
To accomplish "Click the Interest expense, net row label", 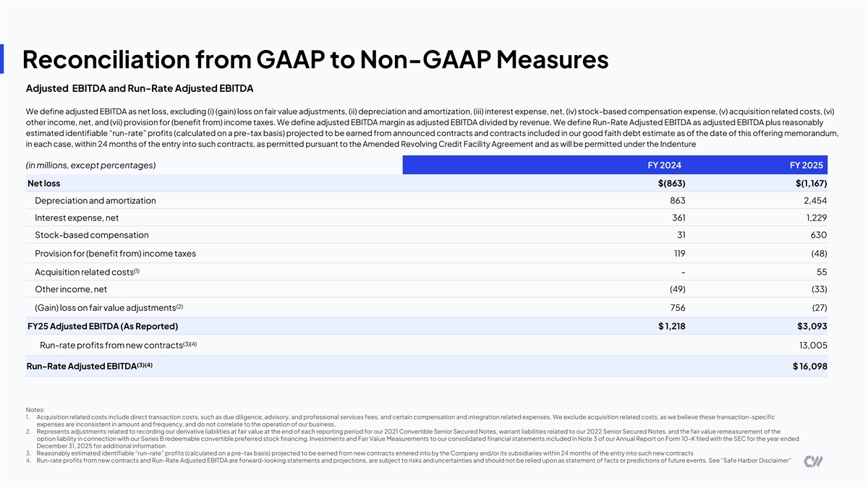I will (x=77, y=218).
